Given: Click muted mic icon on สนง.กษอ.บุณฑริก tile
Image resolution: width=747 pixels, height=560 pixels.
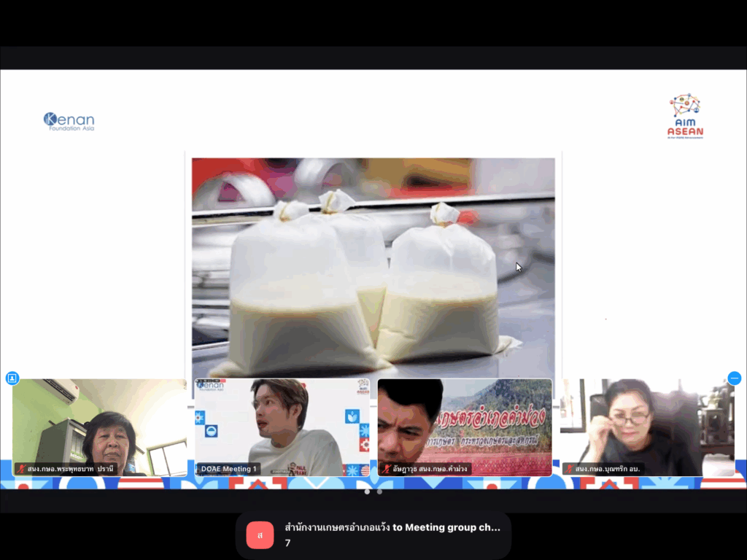Looking at the screenshot, I should [569, 469].
